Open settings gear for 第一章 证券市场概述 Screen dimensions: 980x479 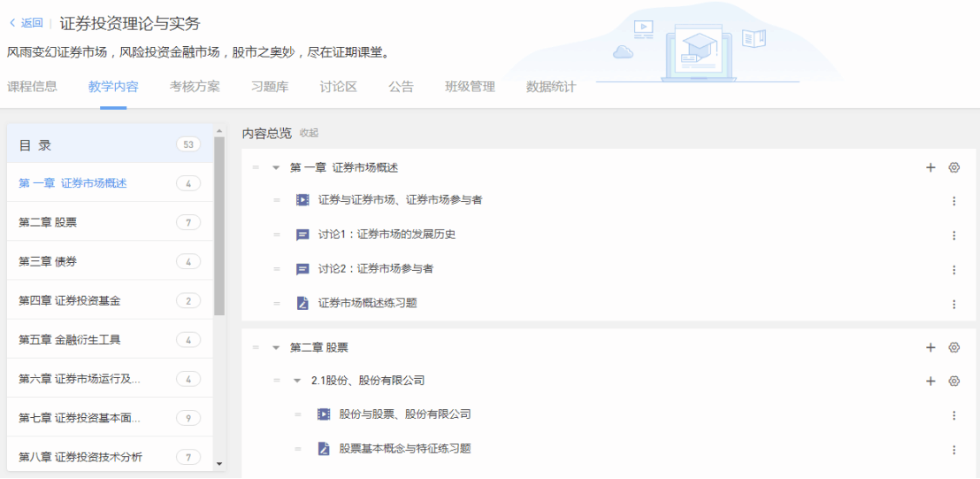click(x=953, y=167)
